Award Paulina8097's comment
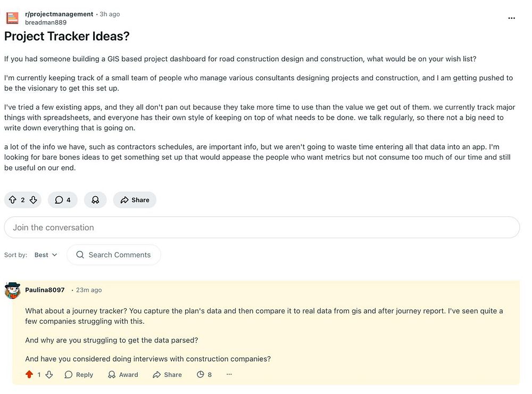 click(x=123, y=374)
